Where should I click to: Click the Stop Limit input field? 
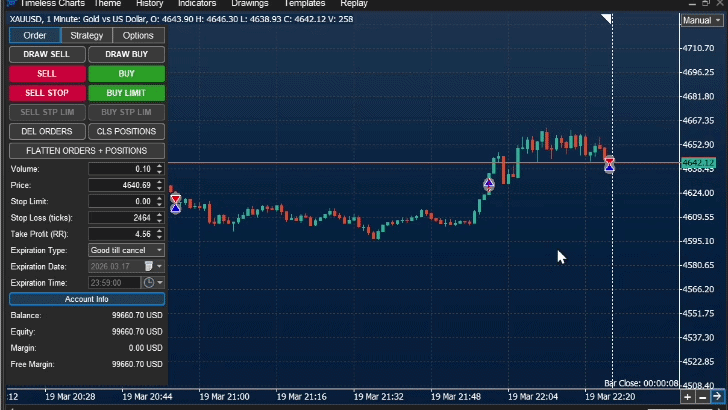(122, 202)
